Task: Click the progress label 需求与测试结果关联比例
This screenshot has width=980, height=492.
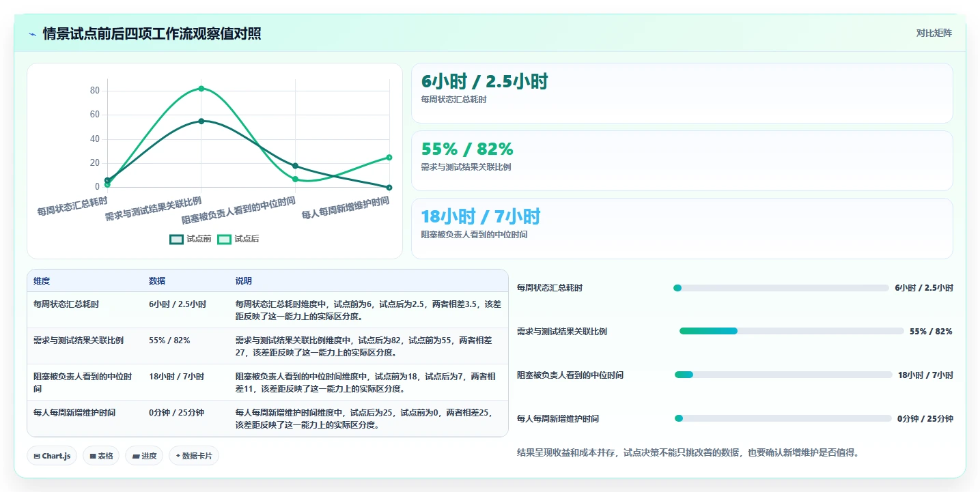Action: (562, 332)
